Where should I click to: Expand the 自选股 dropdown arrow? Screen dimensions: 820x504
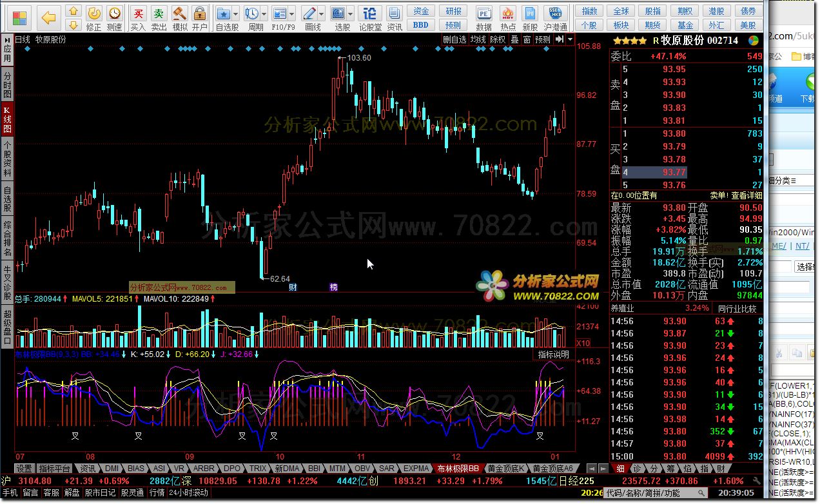[x=236, y=14]
